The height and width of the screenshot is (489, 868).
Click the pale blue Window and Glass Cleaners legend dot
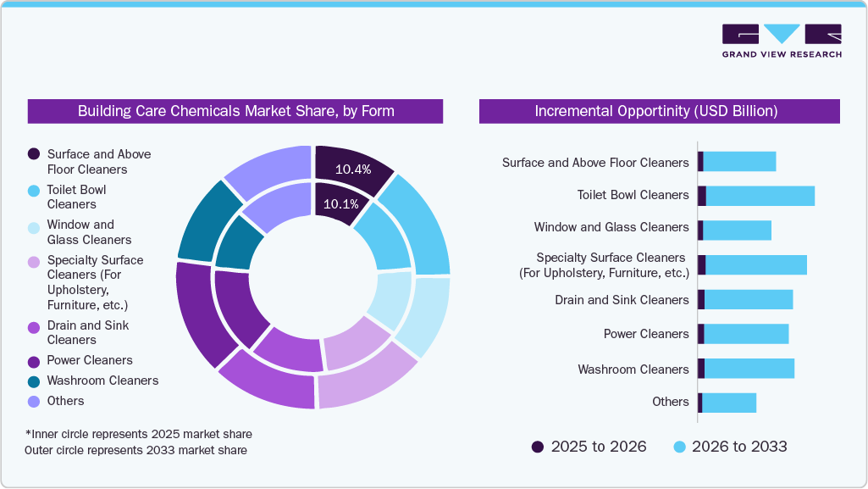(x=34, y=228)
